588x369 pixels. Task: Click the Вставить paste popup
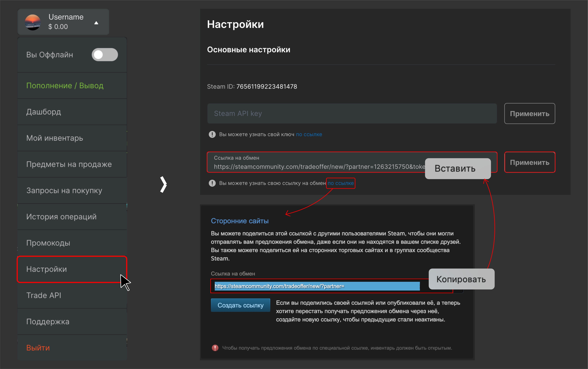458,169
